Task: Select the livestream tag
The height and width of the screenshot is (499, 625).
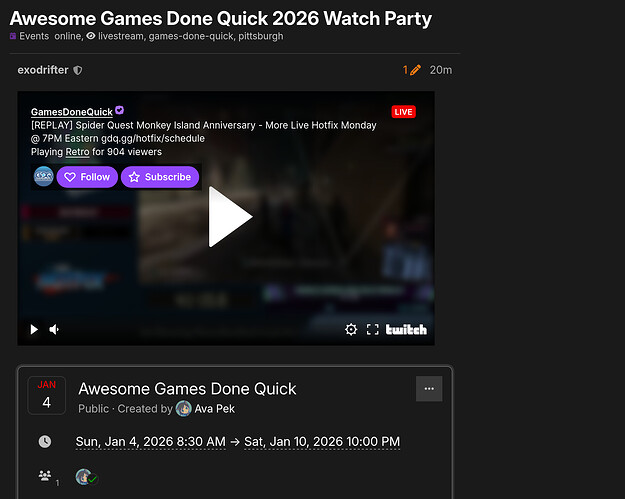Action: [120, 36]
